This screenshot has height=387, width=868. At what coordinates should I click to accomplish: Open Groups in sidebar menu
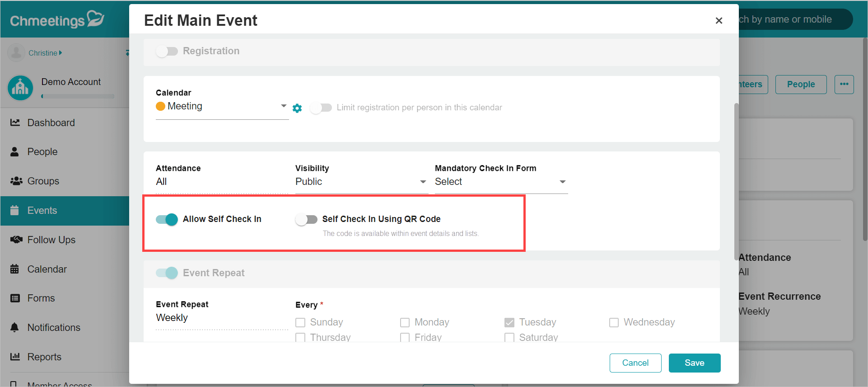[65, 181]
